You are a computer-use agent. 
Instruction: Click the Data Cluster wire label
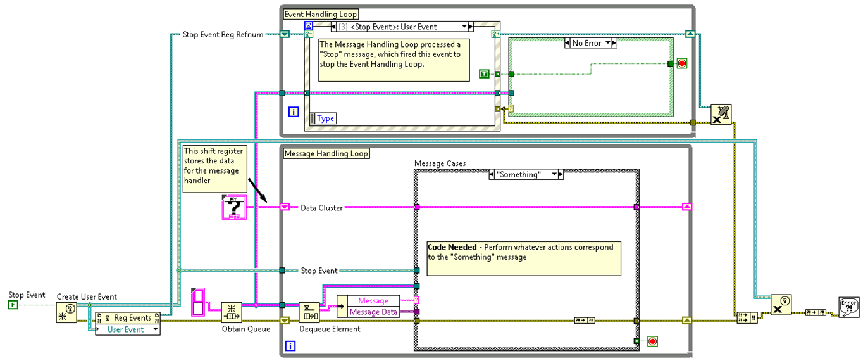tap(321, 207)
